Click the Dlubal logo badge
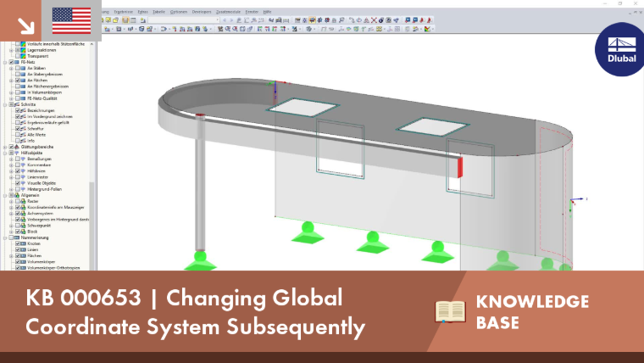 [x=620, y=49]
